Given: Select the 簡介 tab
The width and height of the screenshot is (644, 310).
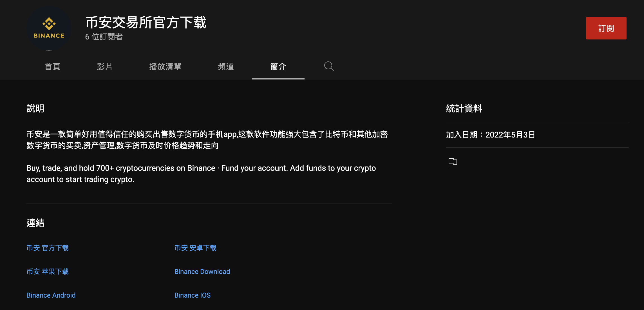Looking at the screenshot, I should 278,67.
